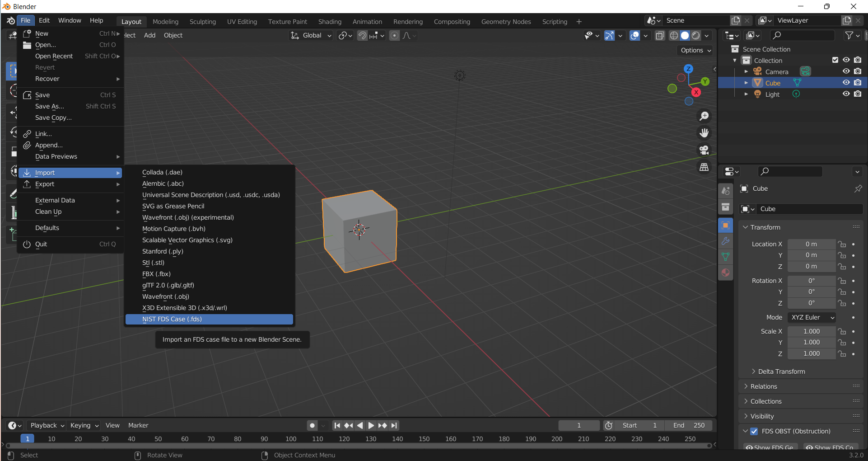The image size is (868, 461).
Task: Select the Material properties sphere icon
Action: (726, 273)
